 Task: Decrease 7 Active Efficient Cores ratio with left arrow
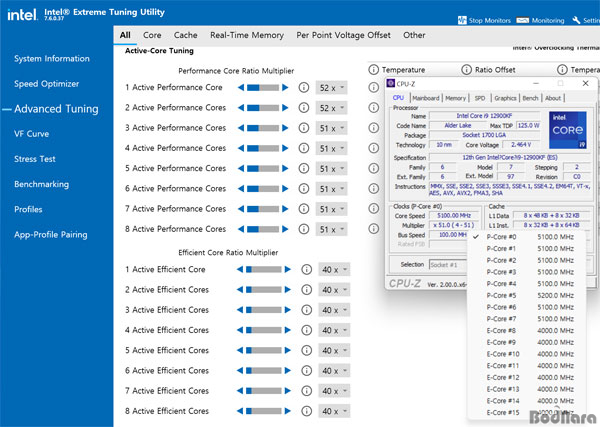tap(240, 391)
